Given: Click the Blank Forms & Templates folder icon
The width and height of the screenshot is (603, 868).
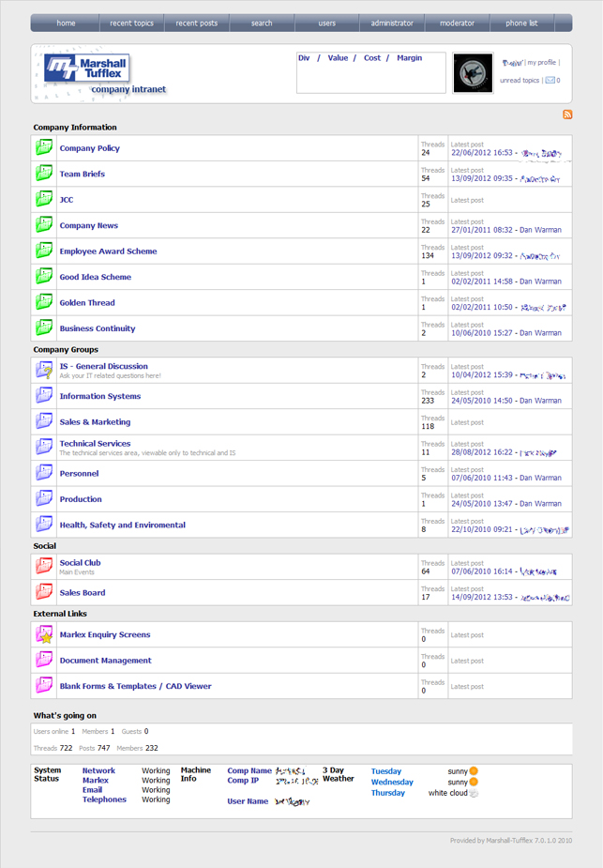Looking at the screenshot, I should click(x=44, y=685).
